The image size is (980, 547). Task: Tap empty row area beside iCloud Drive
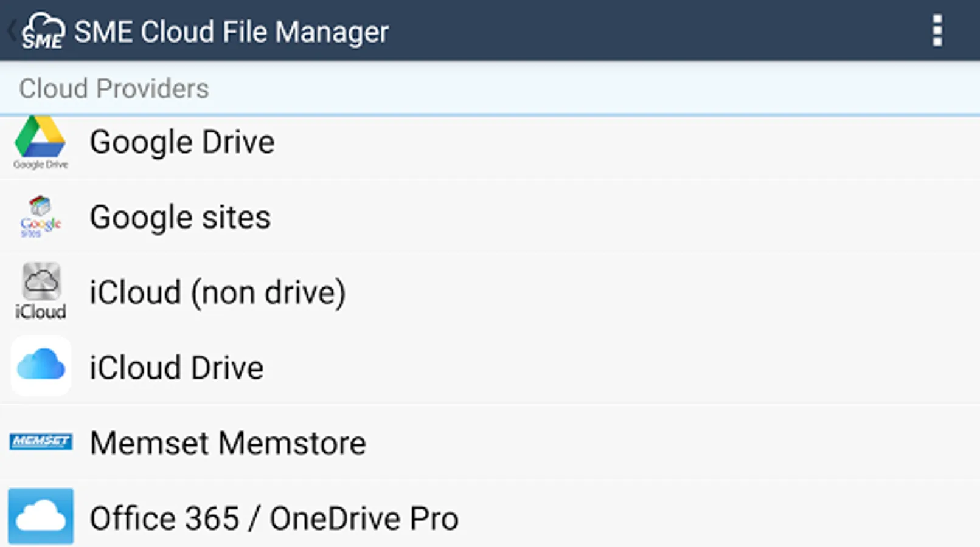[x=608, y=368]
